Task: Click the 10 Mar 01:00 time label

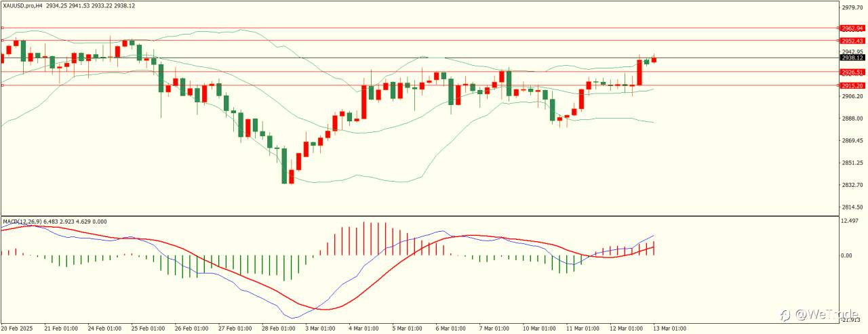Action: (538, 329)
